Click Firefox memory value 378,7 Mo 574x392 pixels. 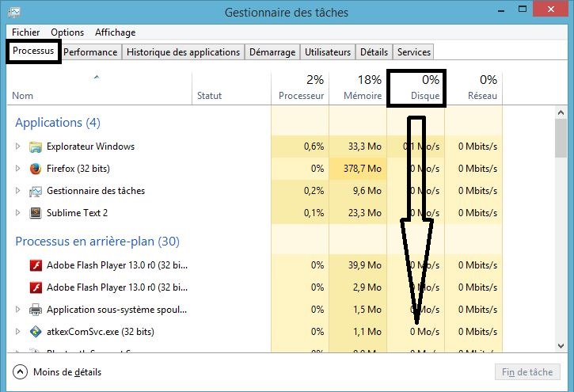coord(363,169)
